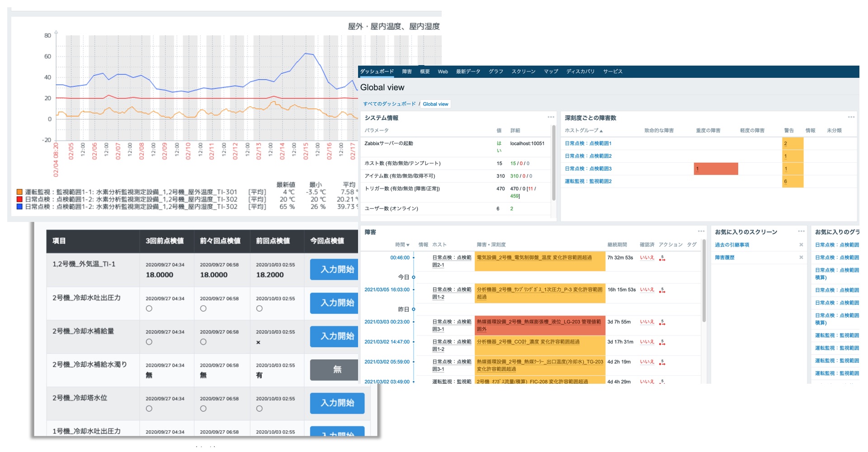
Task: Click 障害 widget vertical scrollbar
Action: [x=704, y=280]
